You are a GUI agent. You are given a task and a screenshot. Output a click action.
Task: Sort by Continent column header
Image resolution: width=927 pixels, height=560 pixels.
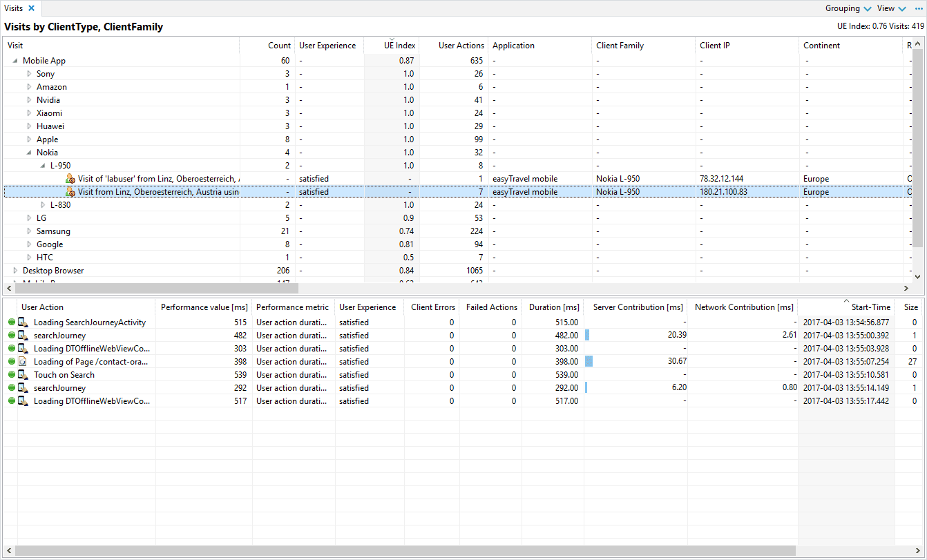tap(850, 46)
